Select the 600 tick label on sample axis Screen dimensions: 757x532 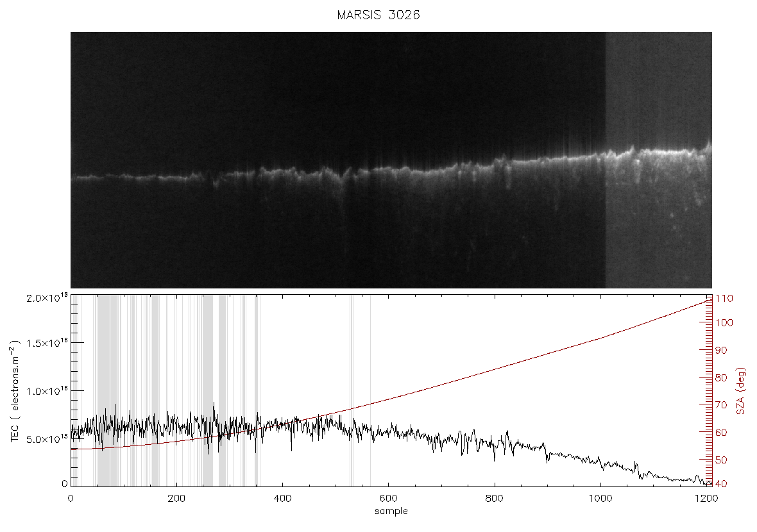pos(389,498)
